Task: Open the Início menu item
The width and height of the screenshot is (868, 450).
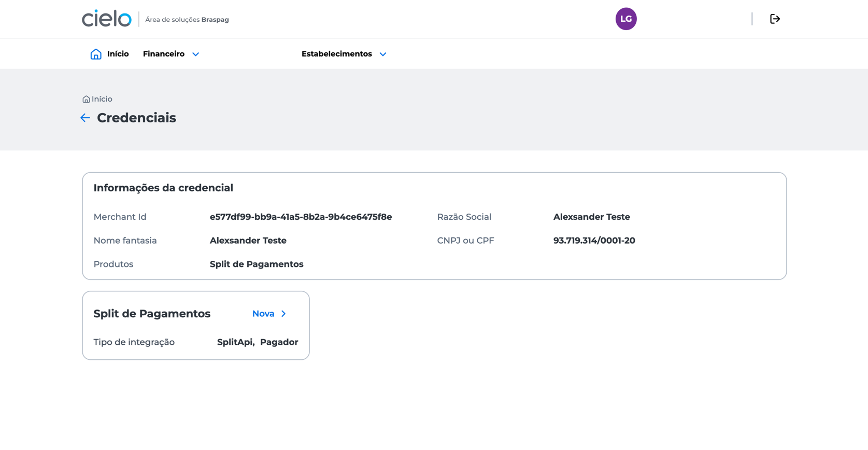Action: (x=118, y=54)
